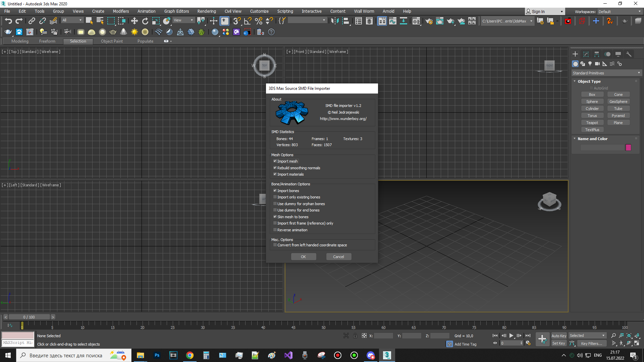Click the Undo arrow icon
This screenshot has width=644, height=362.
tap(8, 21)
